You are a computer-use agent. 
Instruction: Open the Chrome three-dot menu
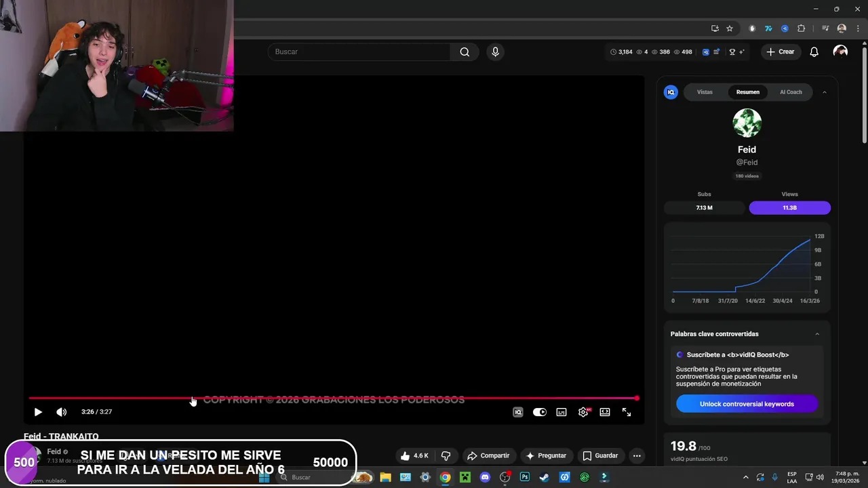tap(858, 28)
